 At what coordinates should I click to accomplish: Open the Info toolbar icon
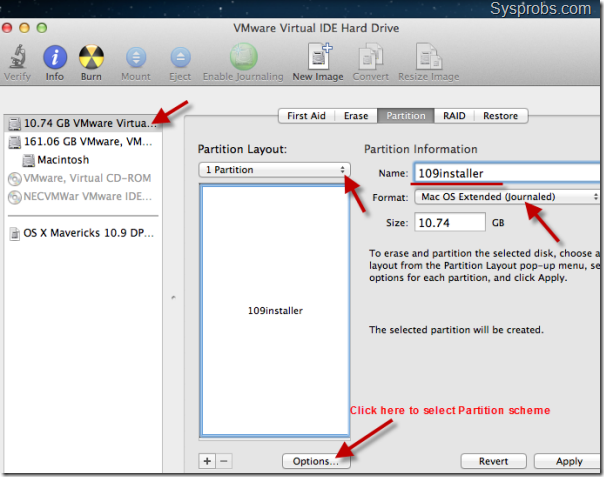pyautogui.click(x=55, y=57)
